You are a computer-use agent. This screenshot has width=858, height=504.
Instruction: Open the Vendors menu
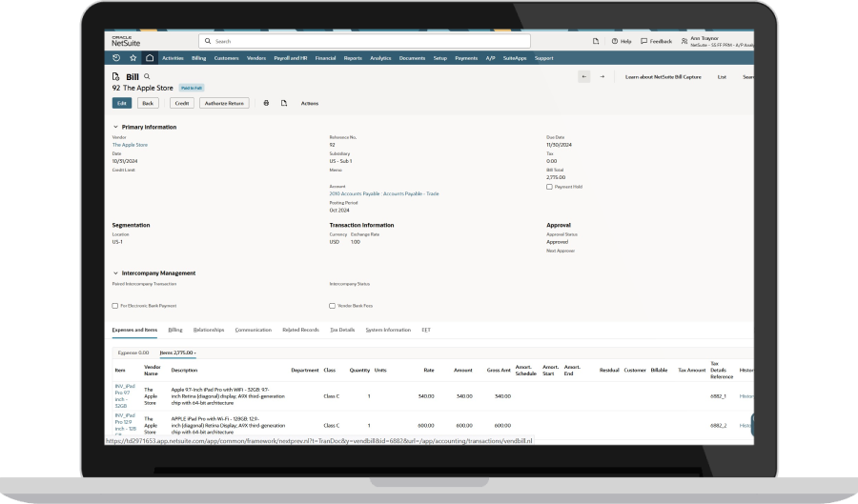click(x=256, y=58)
